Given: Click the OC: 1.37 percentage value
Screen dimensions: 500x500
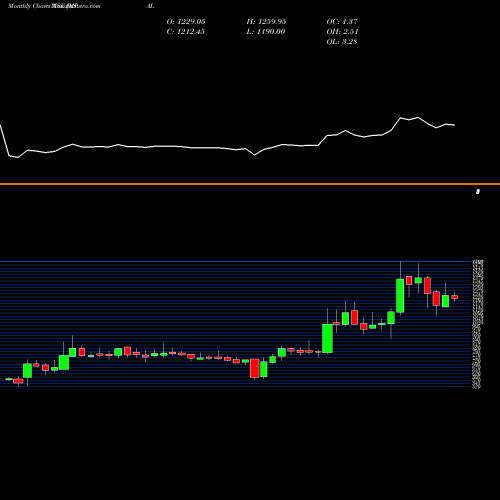Looking at the screenshot, I should pyautogui.click(x=342, y=22).
